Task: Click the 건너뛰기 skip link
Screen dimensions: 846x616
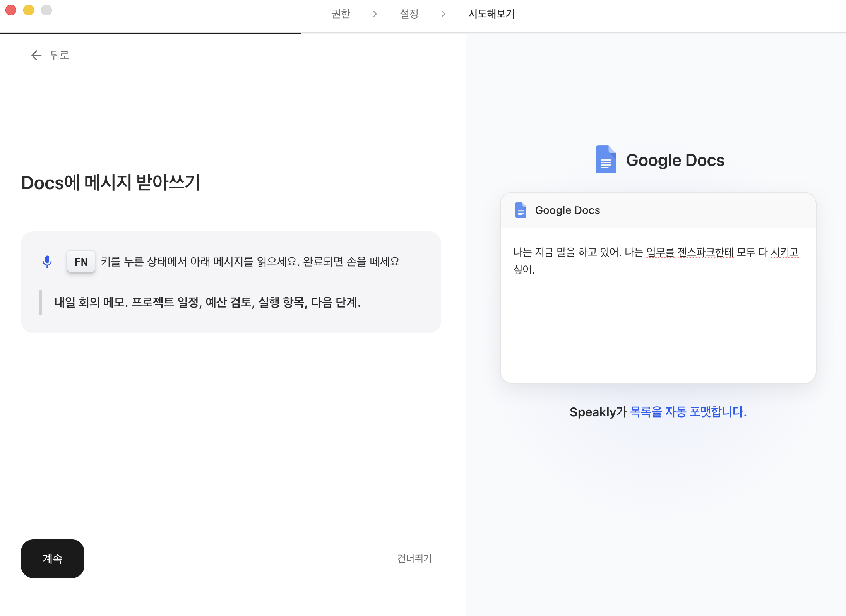Action: pos(414,558)
